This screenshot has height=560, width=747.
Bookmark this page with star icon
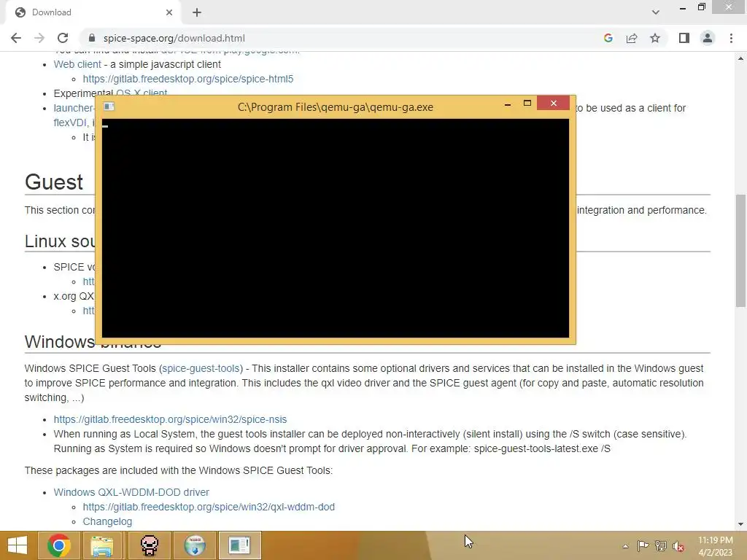[x=655, y=38]
